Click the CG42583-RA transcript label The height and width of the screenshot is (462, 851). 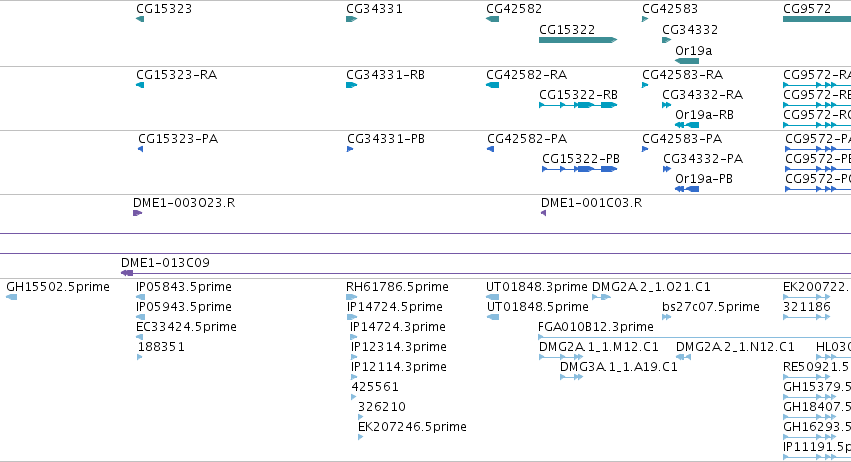682,75
